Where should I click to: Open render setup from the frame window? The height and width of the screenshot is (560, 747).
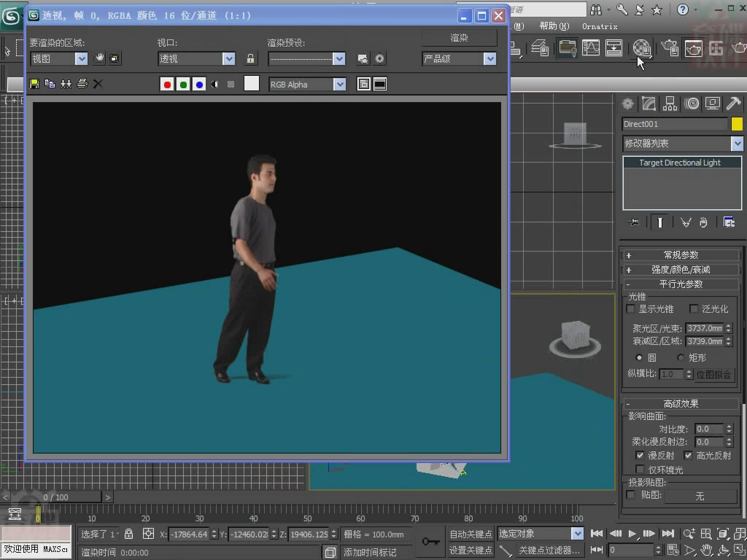pos(363,58)
